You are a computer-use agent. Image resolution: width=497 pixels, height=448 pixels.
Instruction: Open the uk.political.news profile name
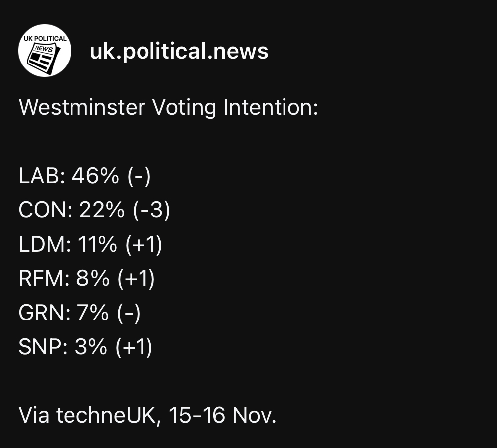pyautogui.click(x=179, y=51)
